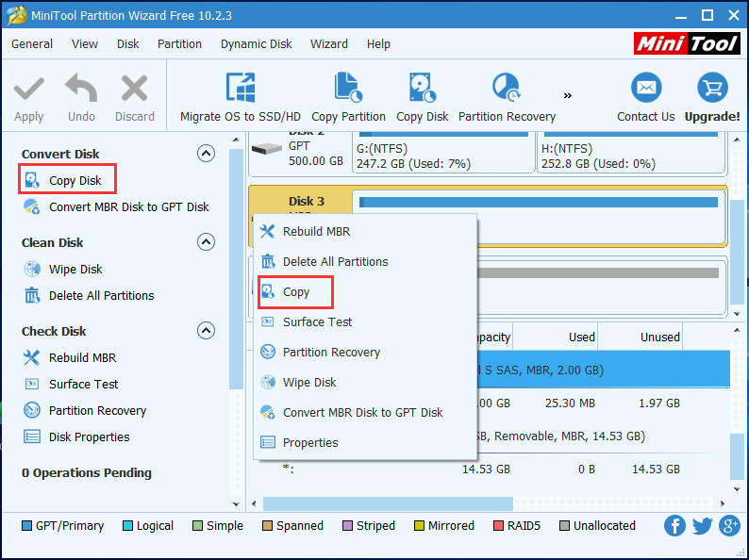This screenshot has height=560, width=749.
Task: Open the Wizard menu
Action: pos(328,44)
